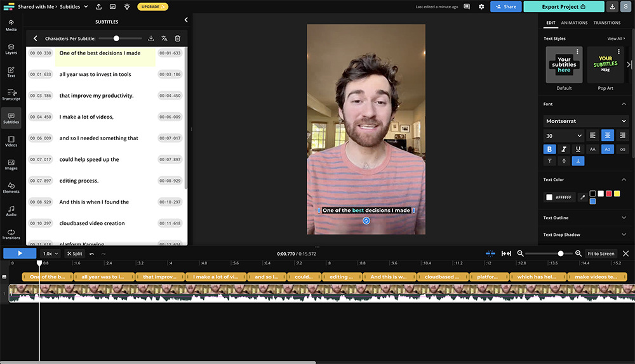Align subtitle text left
The width and height of the screenshot is (635, 364).
[x=592, y=136]
